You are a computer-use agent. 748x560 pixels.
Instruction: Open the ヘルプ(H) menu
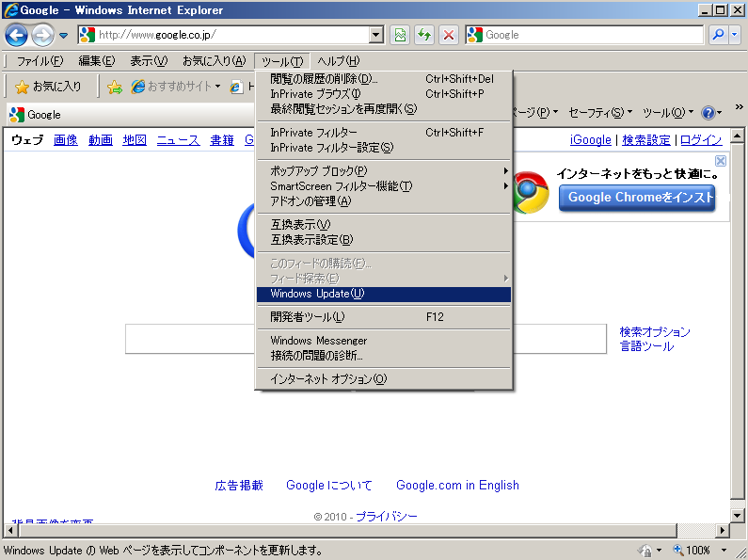click(x=339, y=61)
